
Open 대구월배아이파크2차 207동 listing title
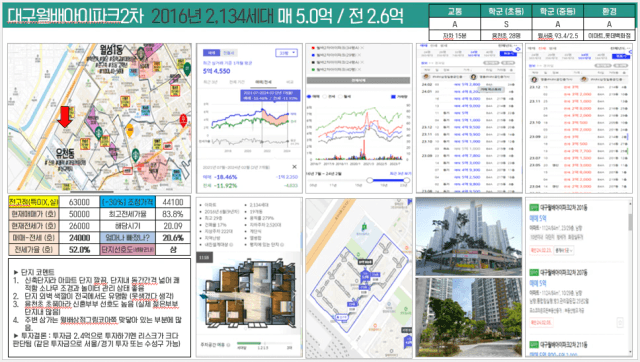tap(564, 272)
